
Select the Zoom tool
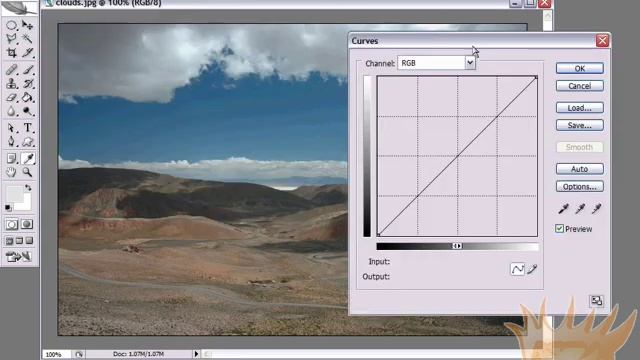[x=27, y=172]
